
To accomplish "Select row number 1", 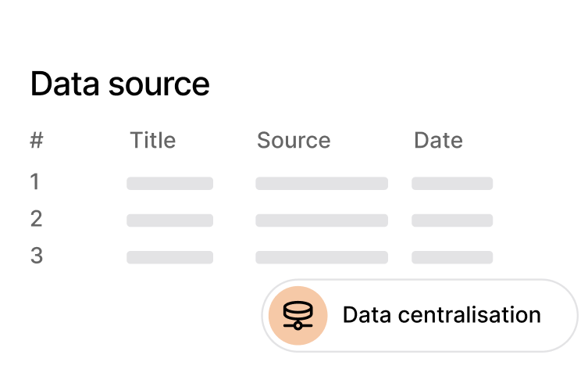I will coord(35,182).
